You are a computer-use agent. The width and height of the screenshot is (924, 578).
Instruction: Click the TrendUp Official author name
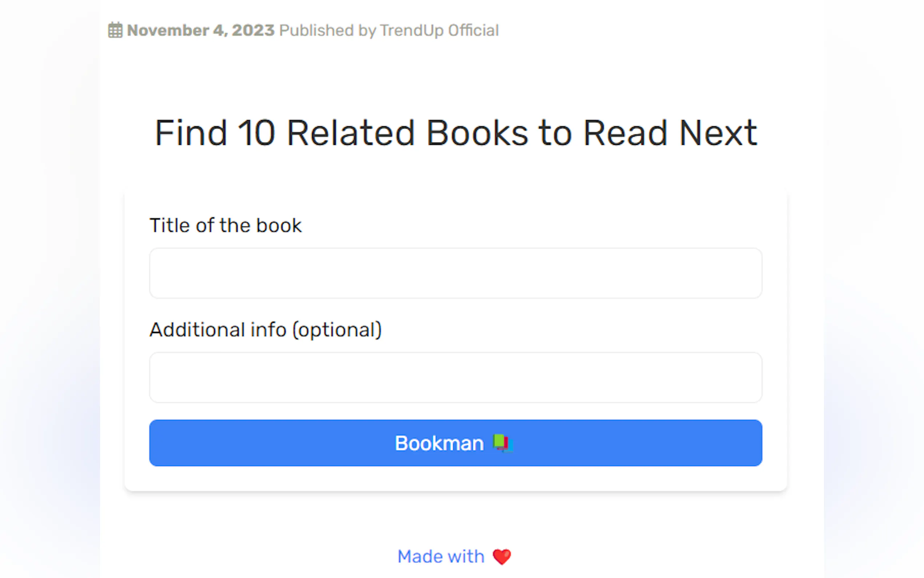[439, 30]
